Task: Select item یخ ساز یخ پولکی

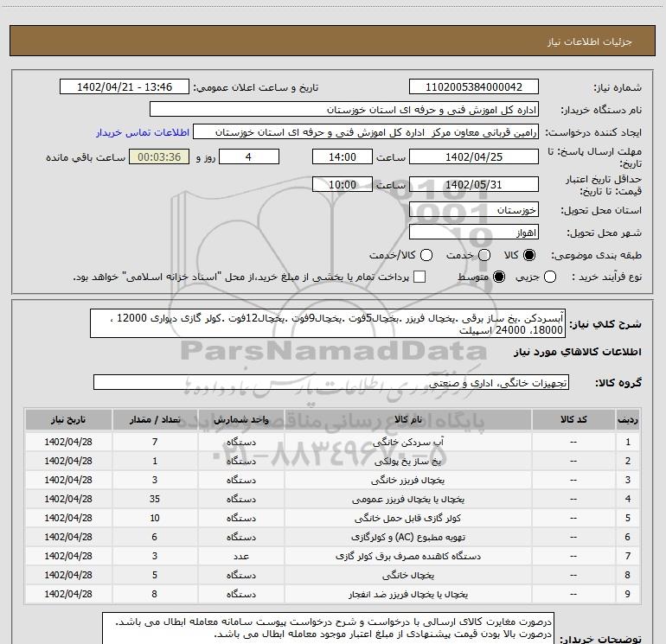Action: click(407, 461)
